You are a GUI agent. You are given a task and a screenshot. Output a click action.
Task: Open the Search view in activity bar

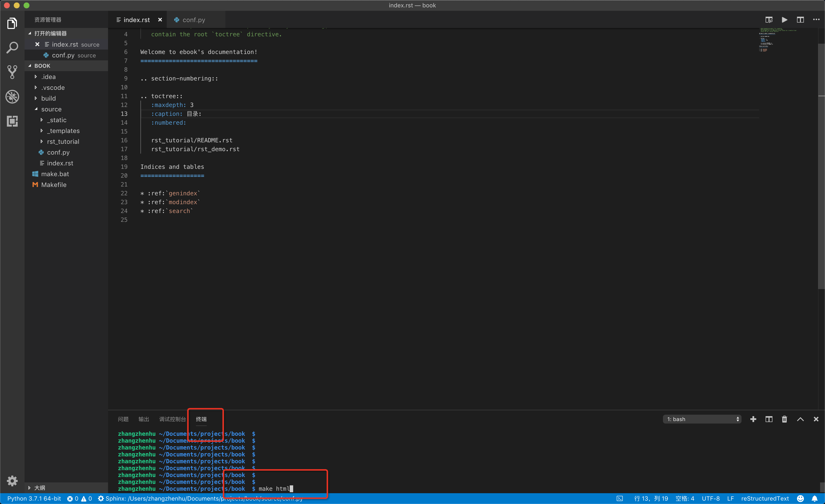[x=12, y=48]
